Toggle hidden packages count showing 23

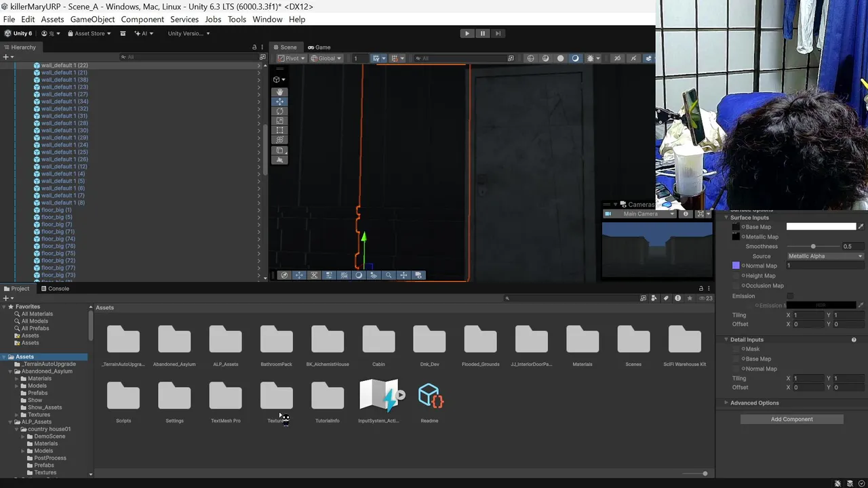(706, 298)
